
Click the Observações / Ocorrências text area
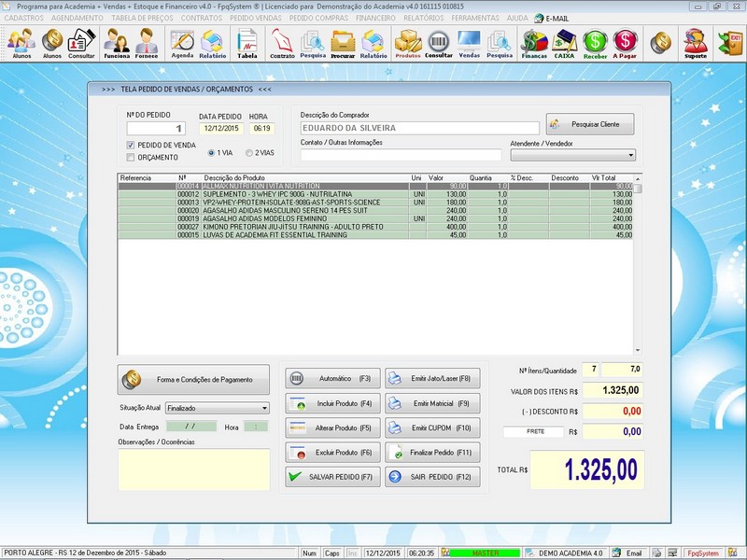click(193, 469)
